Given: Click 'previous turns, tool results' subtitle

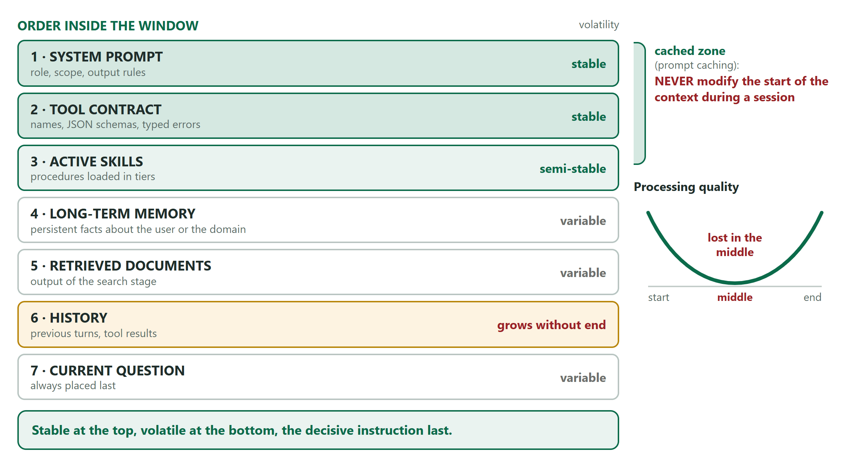Looking at the screenshot, I should click(x=94, y=333).
